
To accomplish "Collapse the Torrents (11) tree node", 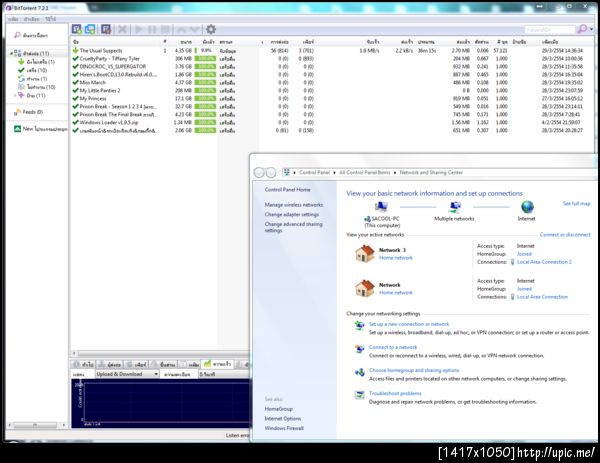I will tap(11, 53).
